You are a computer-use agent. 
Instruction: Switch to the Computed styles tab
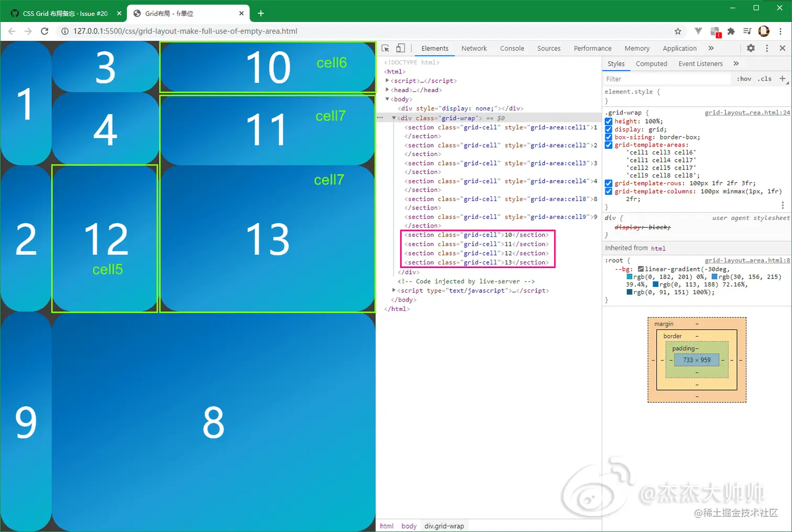click(x=651, y=63)
